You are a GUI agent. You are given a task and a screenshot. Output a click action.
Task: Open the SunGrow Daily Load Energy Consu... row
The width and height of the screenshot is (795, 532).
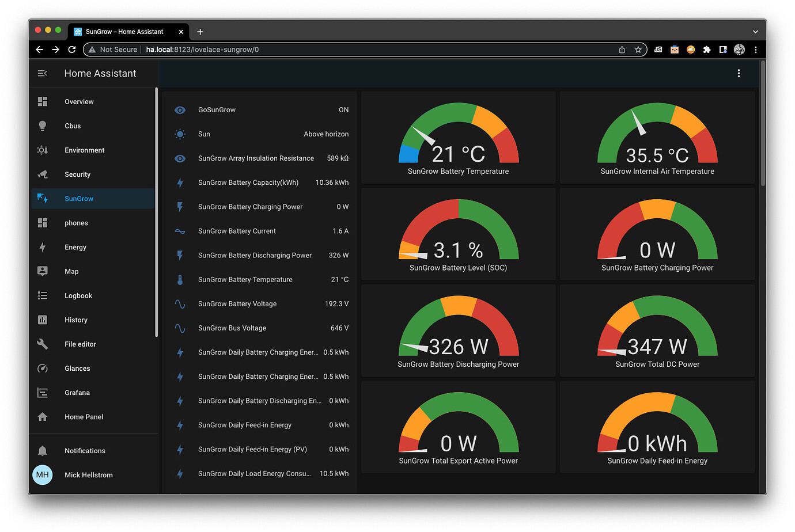261,473
